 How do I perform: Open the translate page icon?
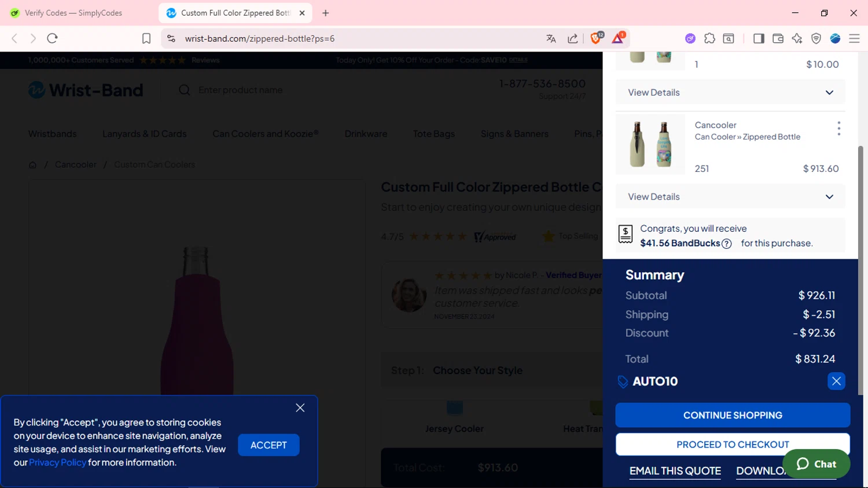pos(551,38)
